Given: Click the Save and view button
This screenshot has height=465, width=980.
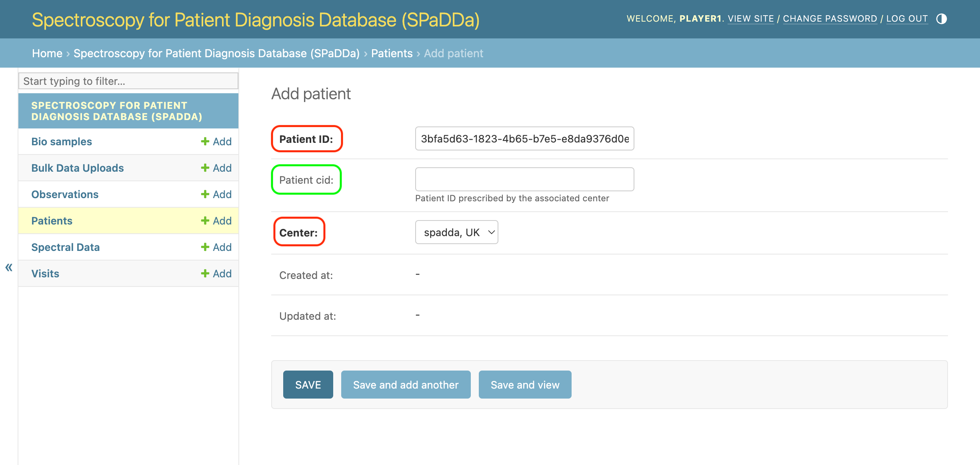Looking at the screenshot, I should point(525,385).
